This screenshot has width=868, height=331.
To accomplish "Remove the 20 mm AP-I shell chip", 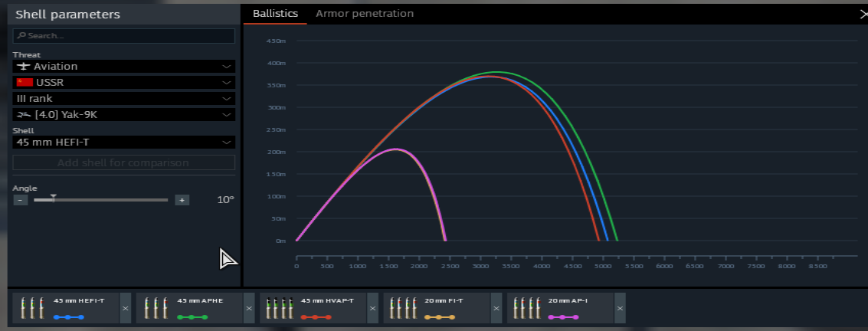I will pyautogui.click(x=620, y=309).
